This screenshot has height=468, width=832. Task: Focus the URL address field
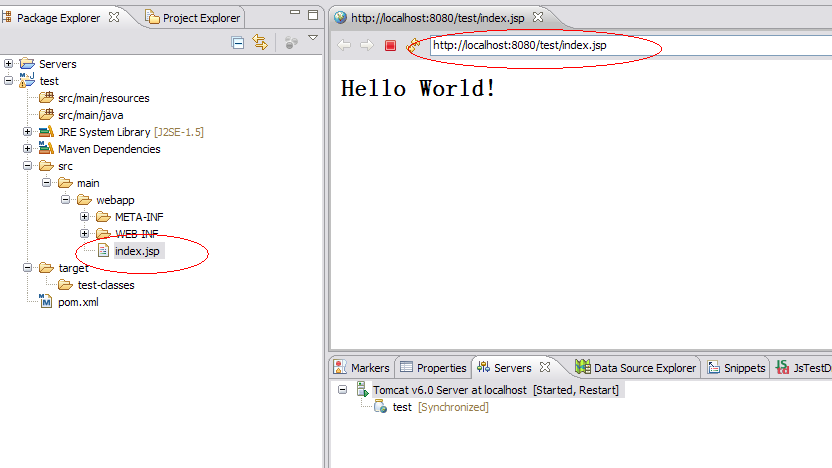pyautogui.click(x=631, y=45)
